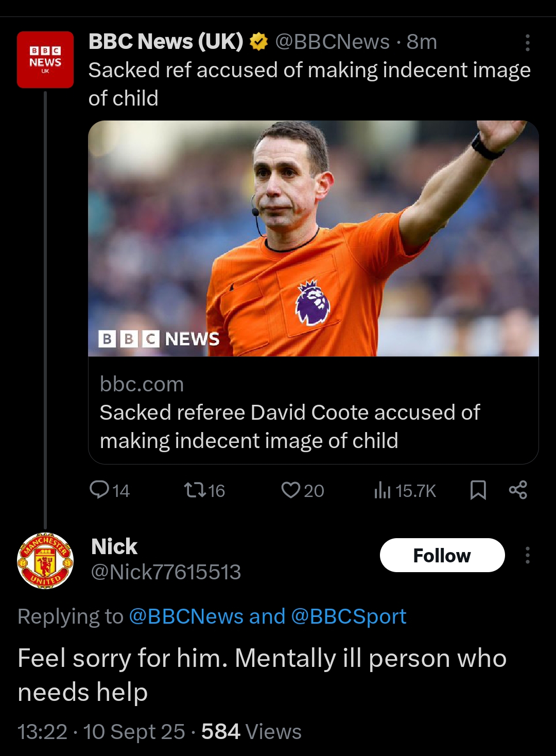The height and width of the screenshot is (756, 556).
Task: Open Nick's Manchester United avatar
Action: 45,560
